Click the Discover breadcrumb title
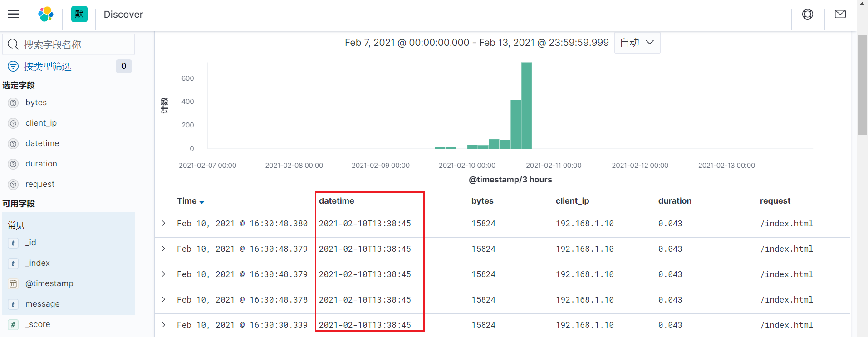Screen dimensions: 868x337 (x=123, y=15)
